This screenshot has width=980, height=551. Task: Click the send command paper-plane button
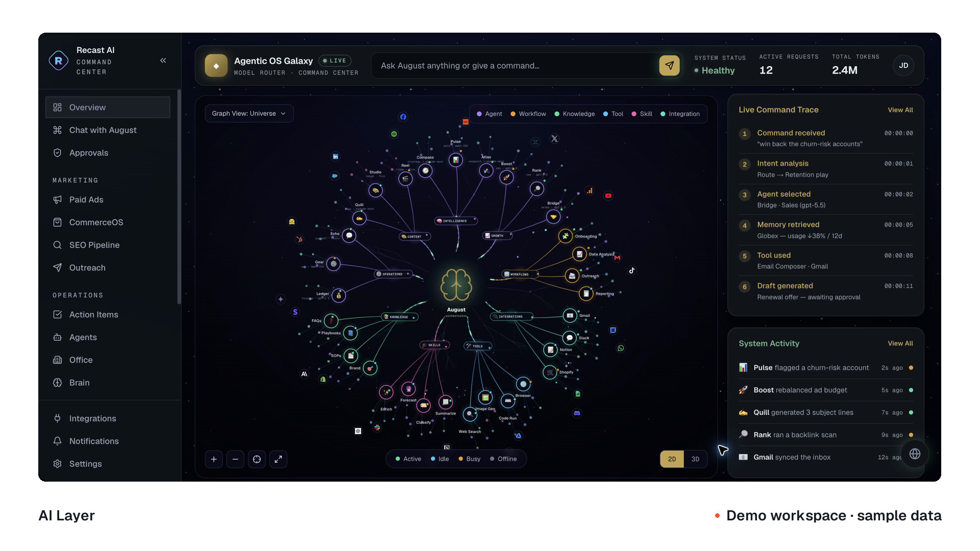point(669,66)
